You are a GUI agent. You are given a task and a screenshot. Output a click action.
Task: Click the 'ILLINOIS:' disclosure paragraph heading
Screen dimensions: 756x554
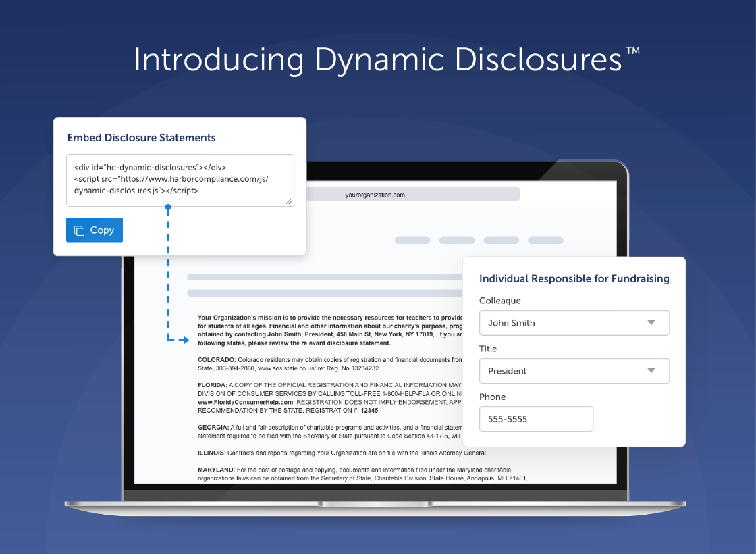tap(211, 453)
